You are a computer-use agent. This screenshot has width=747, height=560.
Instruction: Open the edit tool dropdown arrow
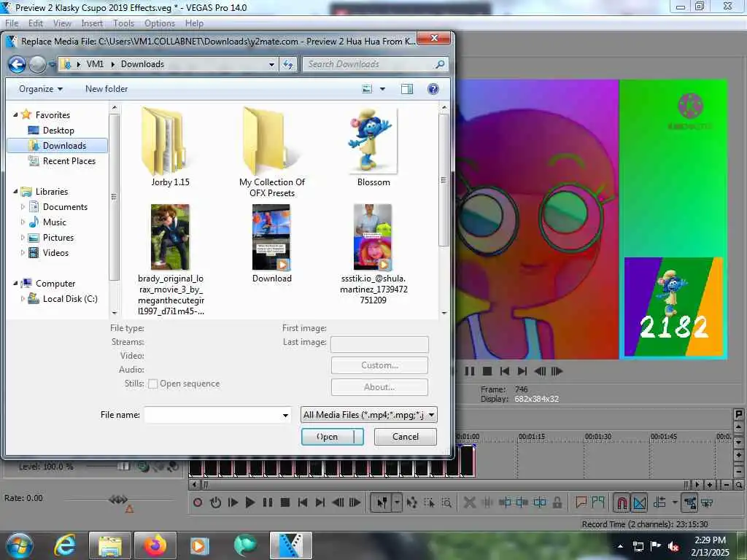[396, 502]
